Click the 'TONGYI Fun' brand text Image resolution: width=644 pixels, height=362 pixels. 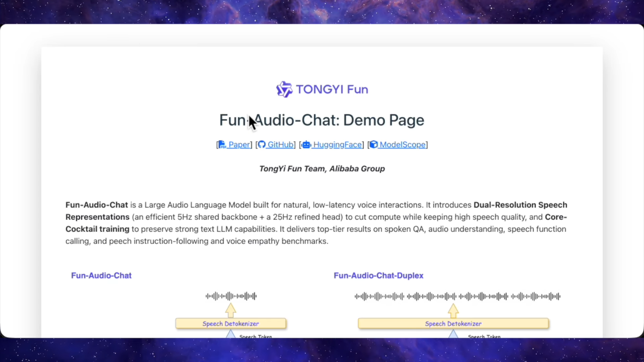click(332, 89)
